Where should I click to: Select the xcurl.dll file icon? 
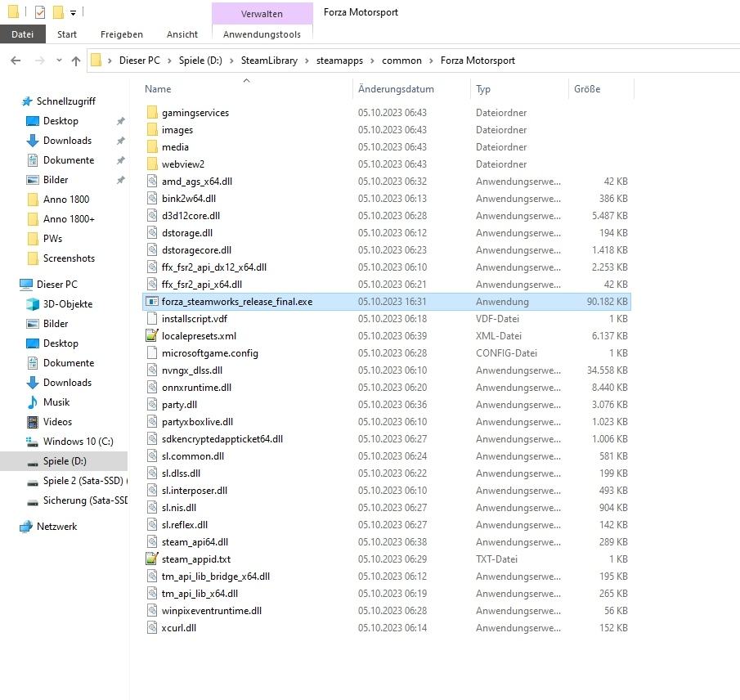152,628
